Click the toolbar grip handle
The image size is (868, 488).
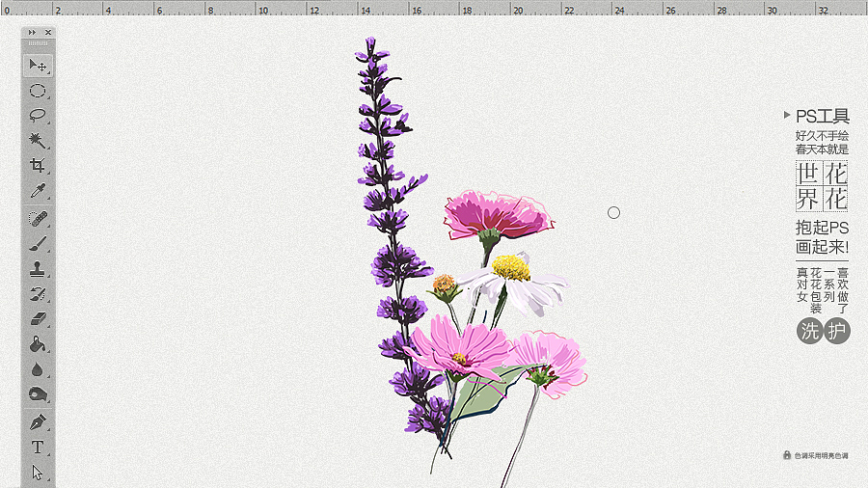39,43
